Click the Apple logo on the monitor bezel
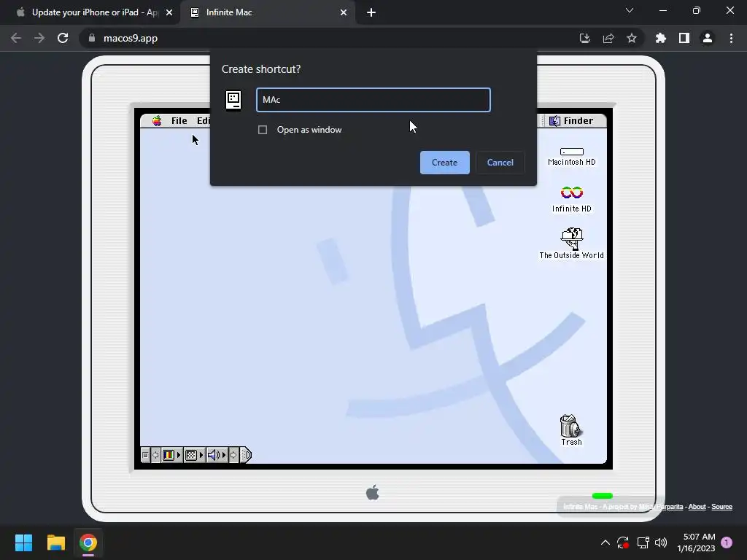 (373, 492)
